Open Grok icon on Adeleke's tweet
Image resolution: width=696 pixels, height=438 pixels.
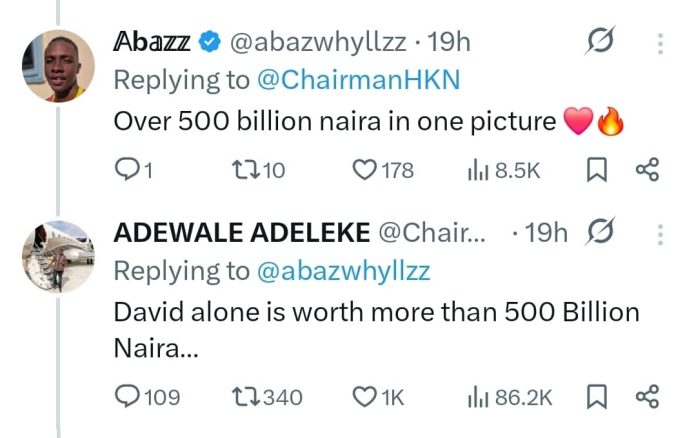pyautogui.click(x=601, y=233)
